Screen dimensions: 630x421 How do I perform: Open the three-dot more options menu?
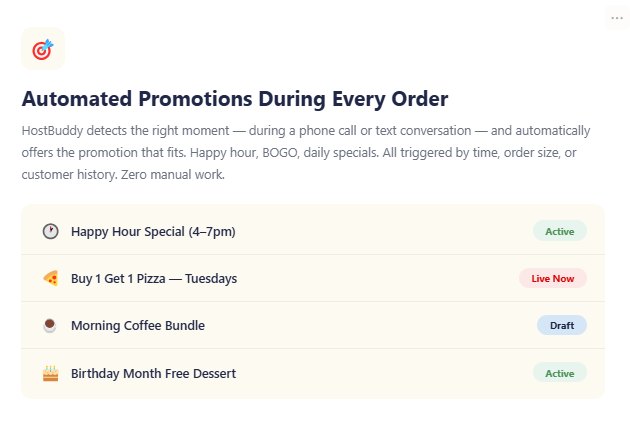tap(616, 18)
